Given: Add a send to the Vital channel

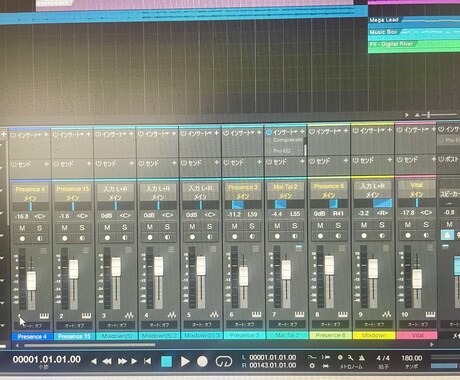Looking at the screenshot, I should click(x=434, y=160).
